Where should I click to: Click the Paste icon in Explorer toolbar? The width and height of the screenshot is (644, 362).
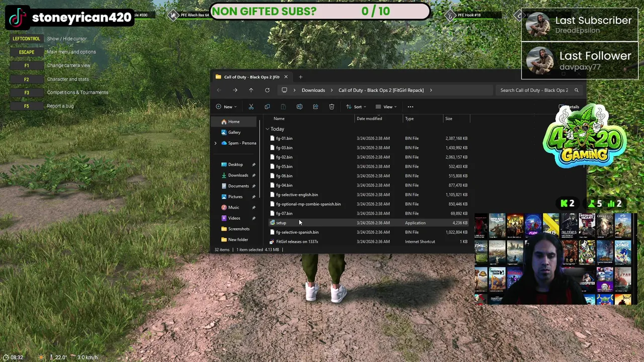[x=283, y=107]
